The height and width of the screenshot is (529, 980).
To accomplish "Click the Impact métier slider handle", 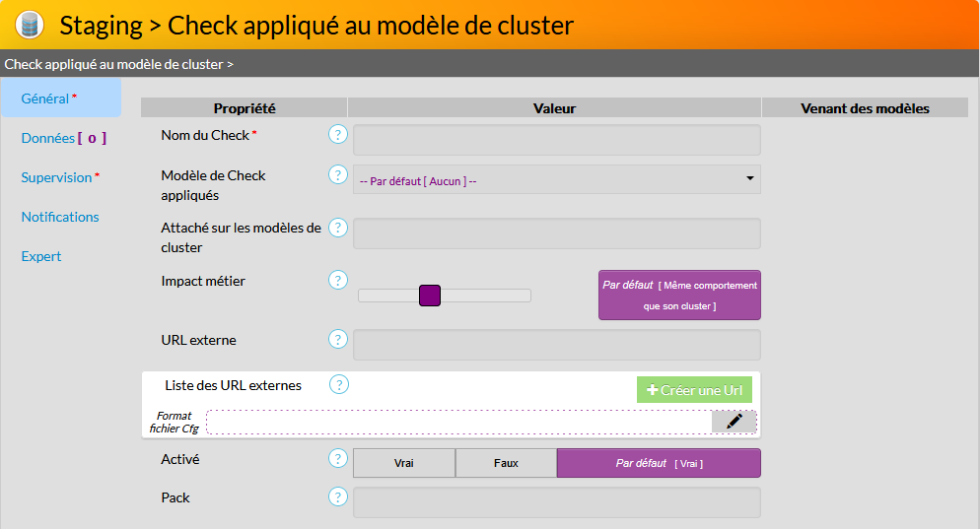I will 429,296.
